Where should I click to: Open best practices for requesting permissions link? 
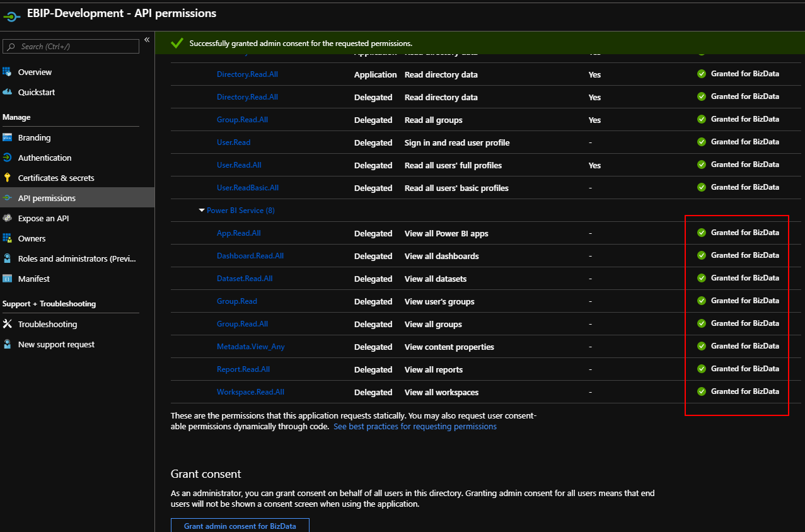point(415,427)
